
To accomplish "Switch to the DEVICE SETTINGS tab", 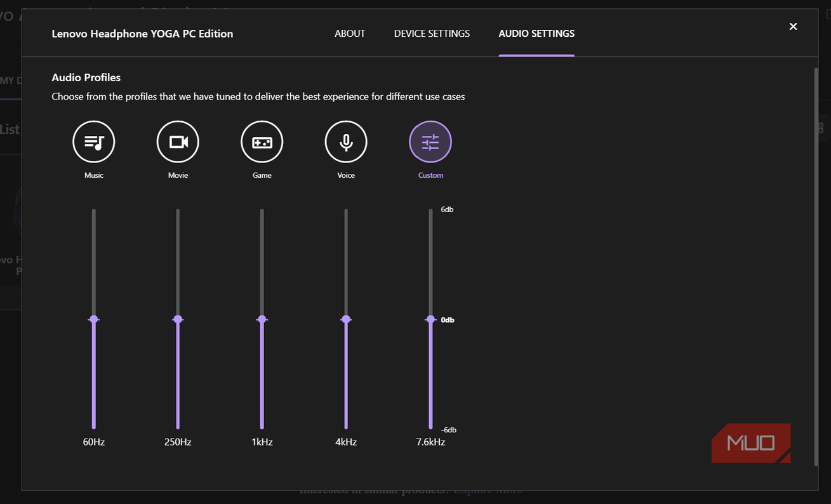I will (x=432, y=34).
